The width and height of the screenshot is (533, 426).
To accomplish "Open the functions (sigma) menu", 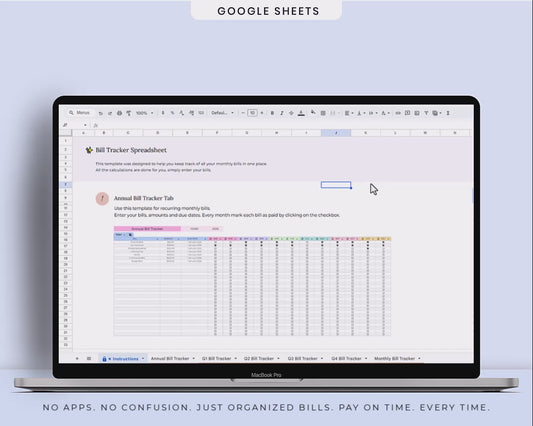I will (x=448, y=113).
